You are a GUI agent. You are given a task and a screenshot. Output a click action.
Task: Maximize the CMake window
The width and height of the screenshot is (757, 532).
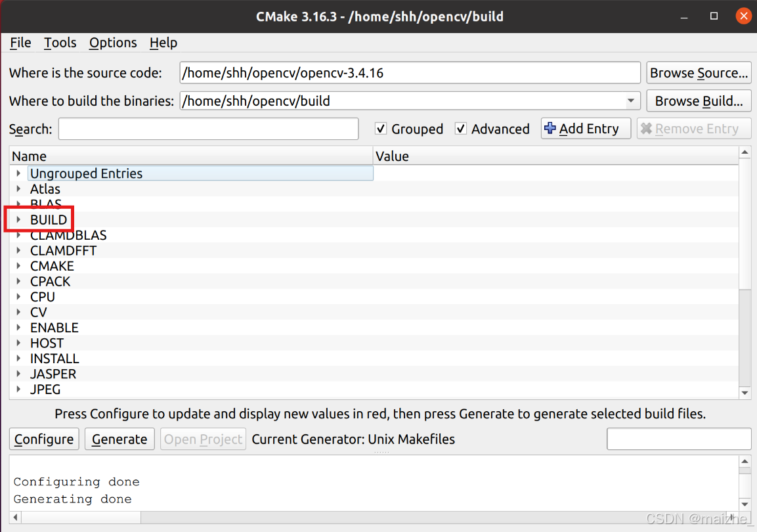[x=714, y=16]
